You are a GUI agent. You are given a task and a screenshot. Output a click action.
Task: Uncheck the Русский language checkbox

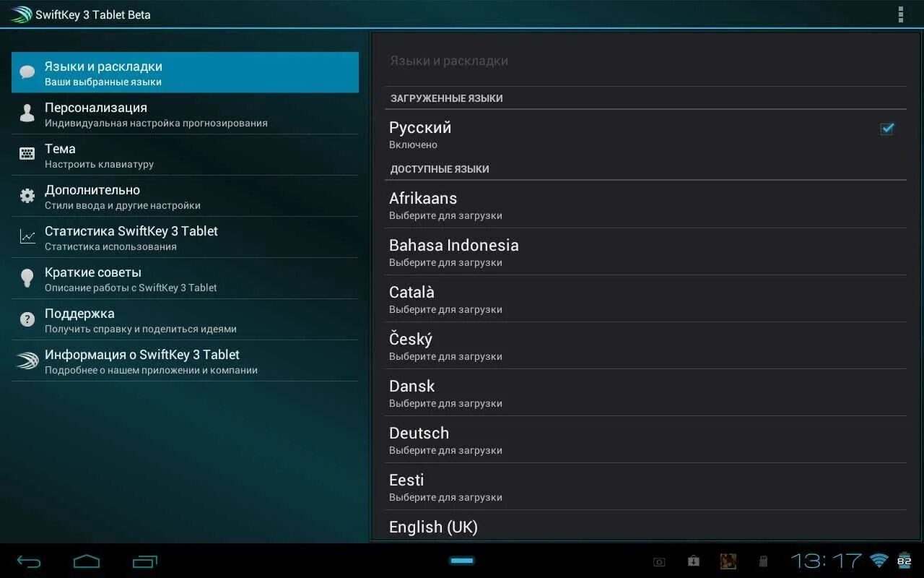tap(887, 129)
